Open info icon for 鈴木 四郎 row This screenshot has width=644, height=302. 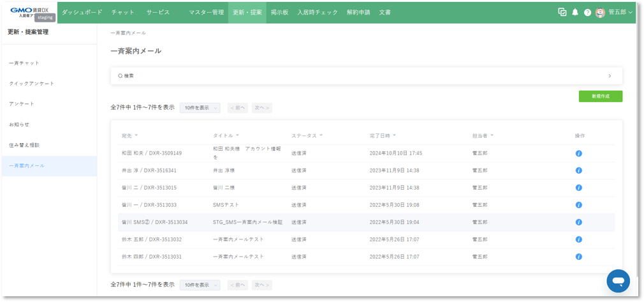pos(579,257)
